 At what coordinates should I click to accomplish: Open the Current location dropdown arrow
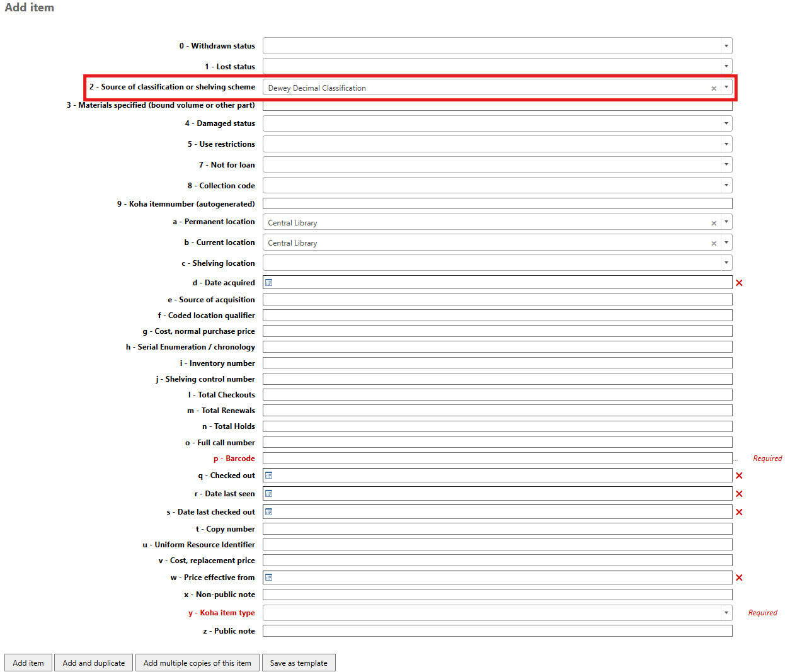click(726, 242)
